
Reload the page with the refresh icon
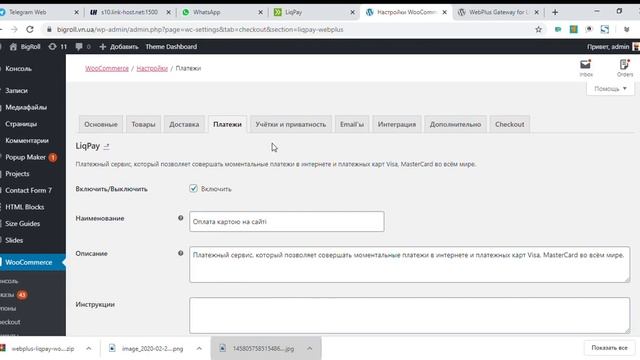(30, 29)
